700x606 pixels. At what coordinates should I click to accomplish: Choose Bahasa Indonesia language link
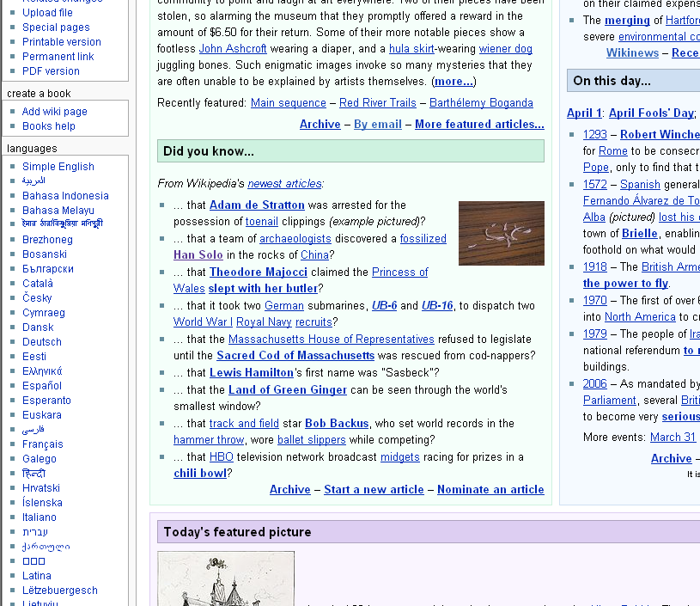65,196
